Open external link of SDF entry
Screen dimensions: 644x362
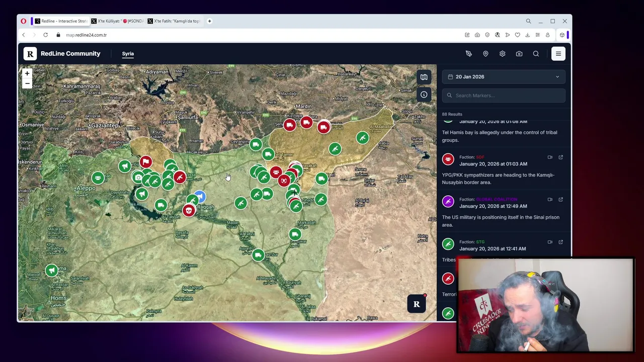(x=560, y=157)
